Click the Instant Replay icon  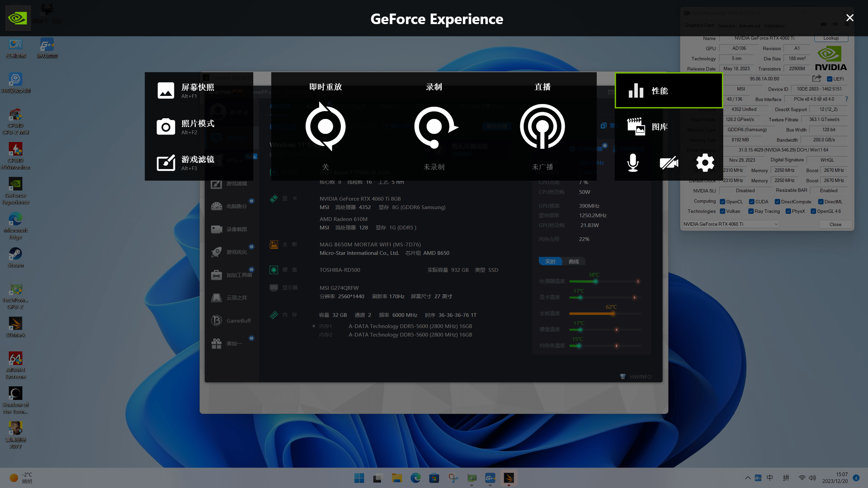click(325, 126)
